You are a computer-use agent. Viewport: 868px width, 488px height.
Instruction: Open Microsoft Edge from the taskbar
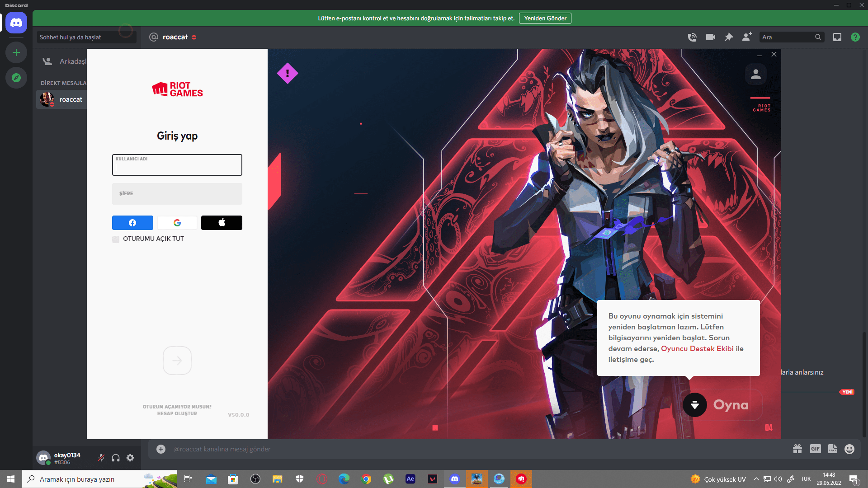coord(344,479)
